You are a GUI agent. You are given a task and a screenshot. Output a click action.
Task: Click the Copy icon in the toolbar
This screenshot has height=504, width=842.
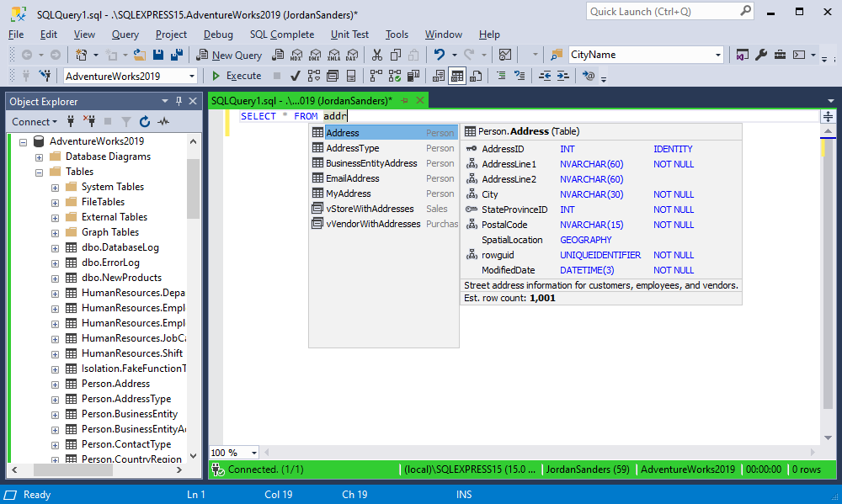click(x=396, y=55)
